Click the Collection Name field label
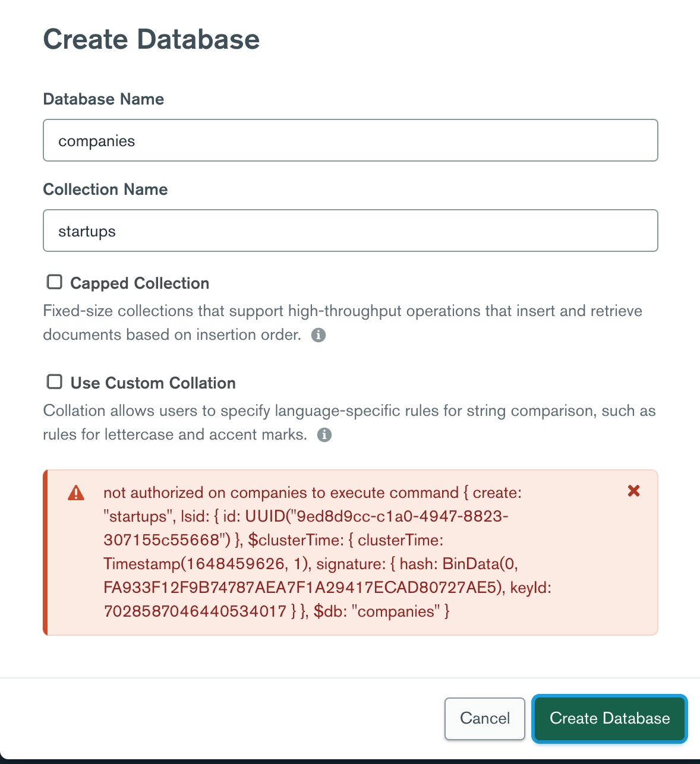700x764 pixels. click(x=105, y=190)
